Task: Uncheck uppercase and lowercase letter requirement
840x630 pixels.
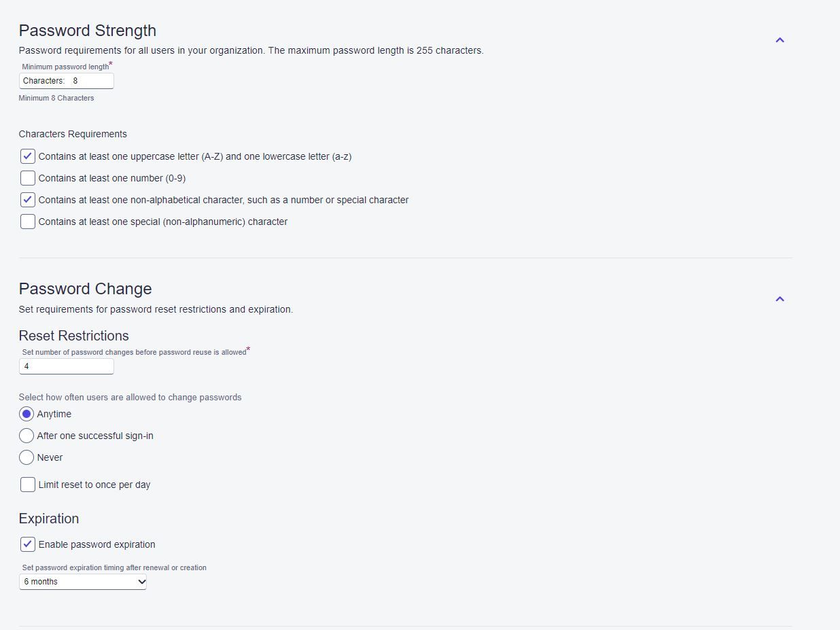Action: coord(27,156)
